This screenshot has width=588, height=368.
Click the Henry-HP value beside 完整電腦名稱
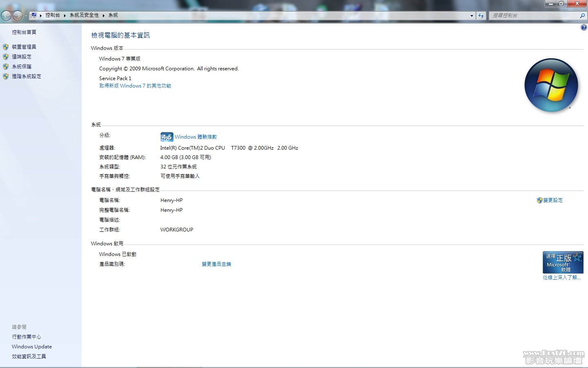click(x=171, y=210)
